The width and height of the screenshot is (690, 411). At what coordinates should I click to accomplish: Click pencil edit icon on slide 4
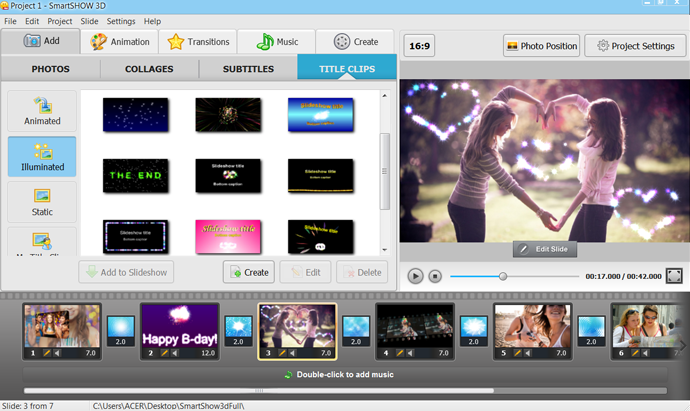pyautogui.click(x=400, y=353)
